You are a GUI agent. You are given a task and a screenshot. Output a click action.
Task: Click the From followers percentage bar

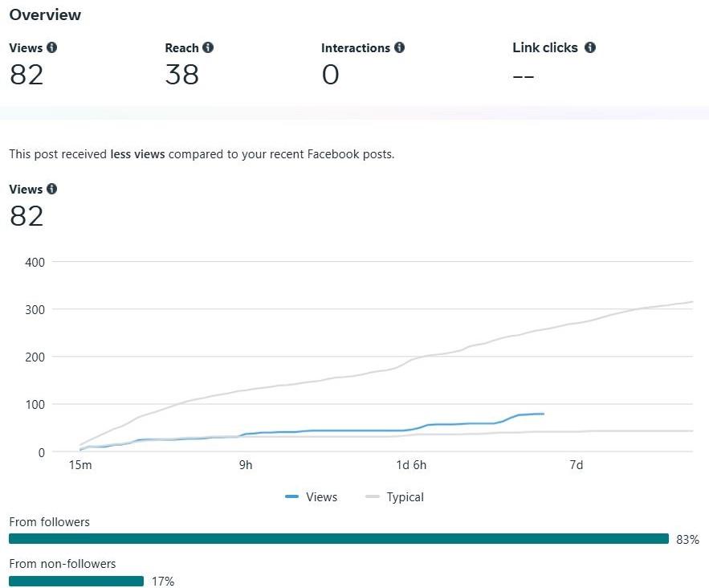click(339, 539)
